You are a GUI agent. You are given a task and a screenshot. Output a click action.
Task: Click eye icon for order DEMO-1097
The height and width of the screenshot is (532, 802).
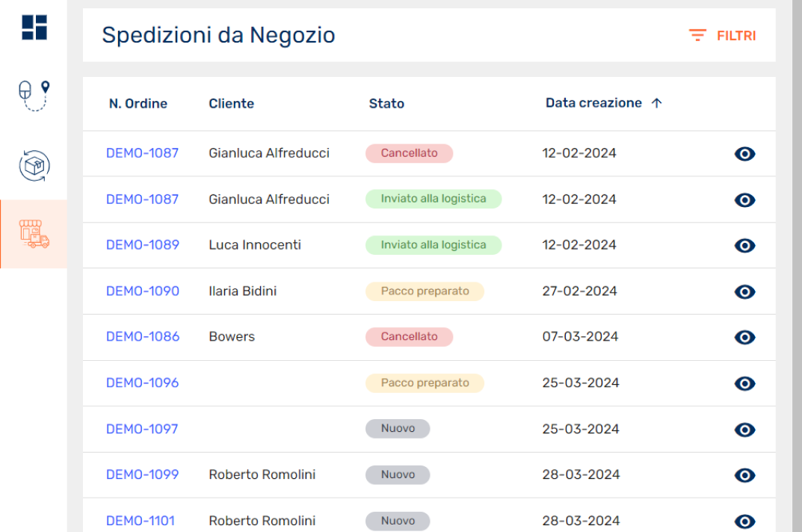(744, 430)
